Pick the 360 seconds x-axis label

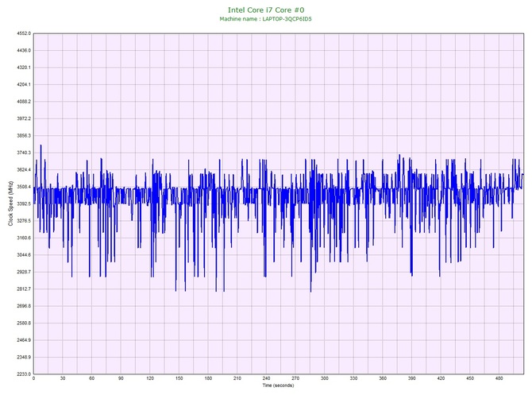(x=383, y=378)
